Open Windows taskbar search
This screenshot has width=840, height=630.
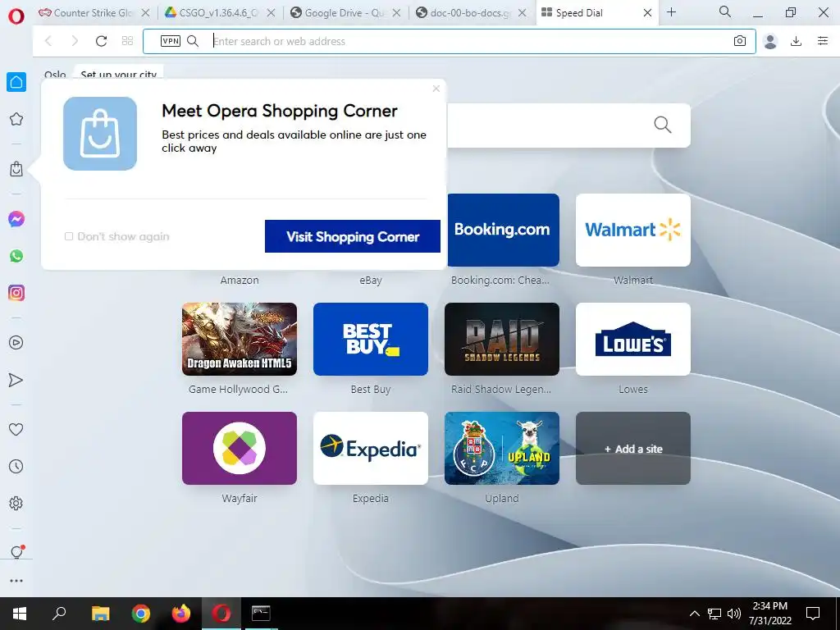pyautogui.click(x=59, y=614)
